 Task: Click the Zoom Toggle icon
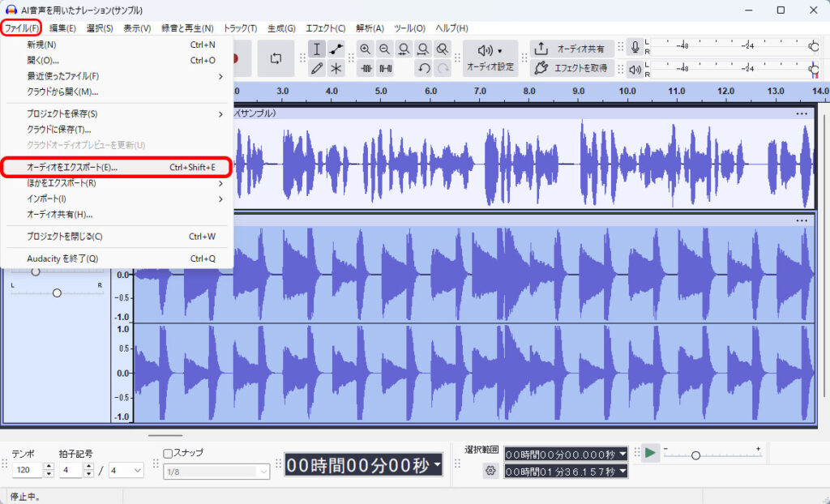pos(442,49)
